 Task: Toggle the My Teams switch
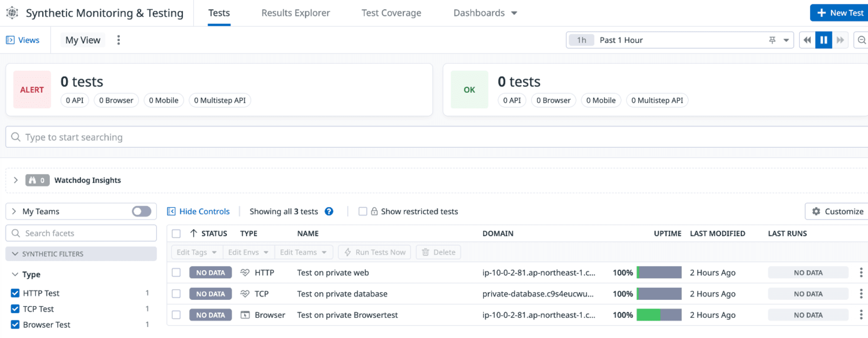point(141,211)
